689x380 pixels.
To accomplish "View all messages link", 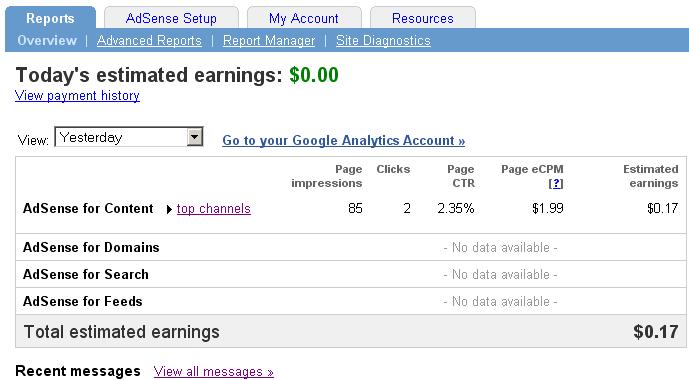I will [x=214, y=372].
